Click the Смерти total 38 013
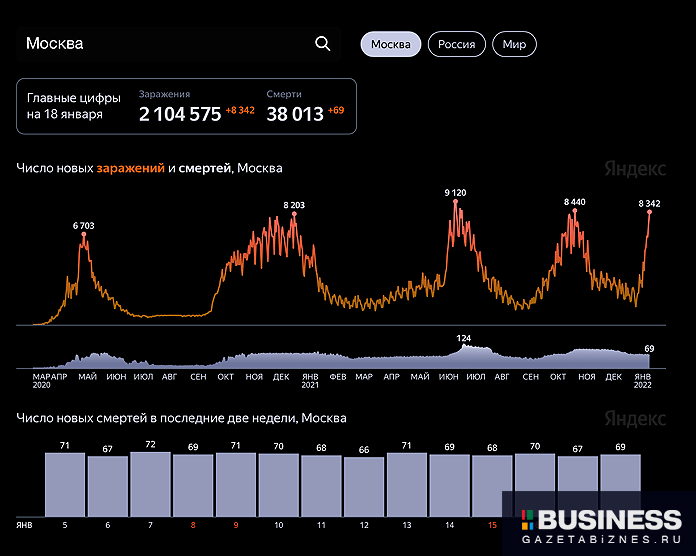The image size is (696, 556). [295, 114]
